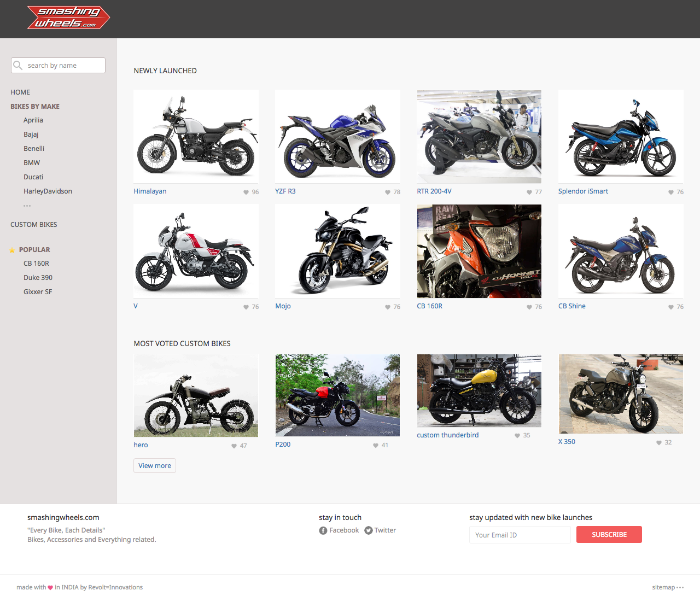This screenshot has height=602, width=700.
Task: Click the View more button
Action: click(x=155, y=465)
